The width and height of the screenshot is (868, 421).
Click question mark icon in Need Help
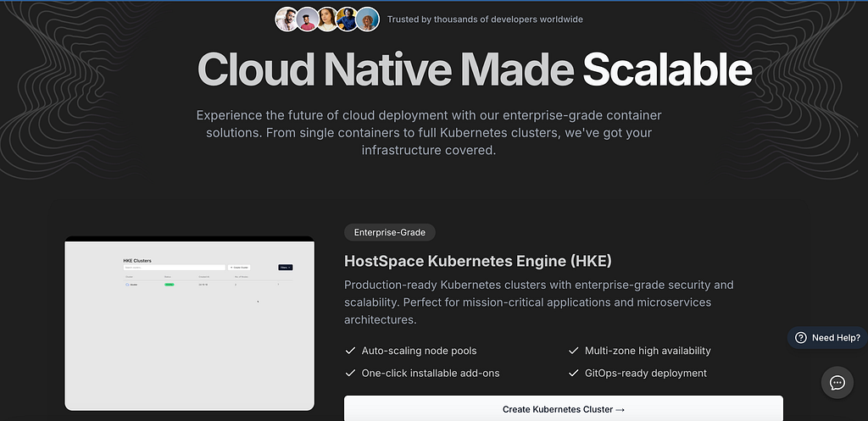[800, 337]
